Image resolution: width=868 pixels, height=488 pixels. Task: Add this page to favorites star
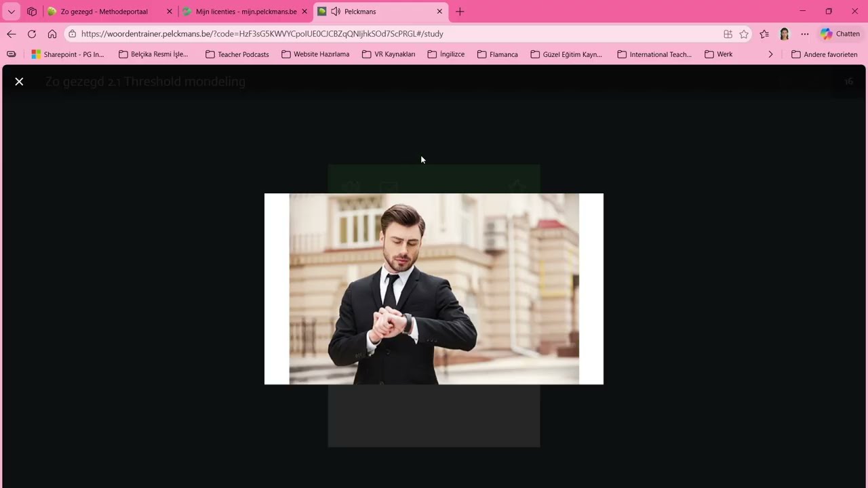tap(744, 34)
